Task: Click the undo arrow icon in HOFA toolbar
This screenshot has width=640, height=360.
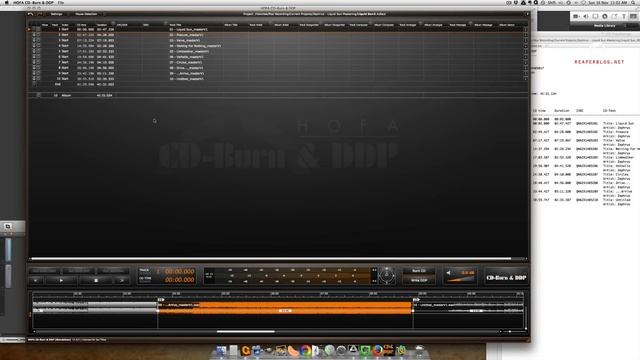Action: 30,14
